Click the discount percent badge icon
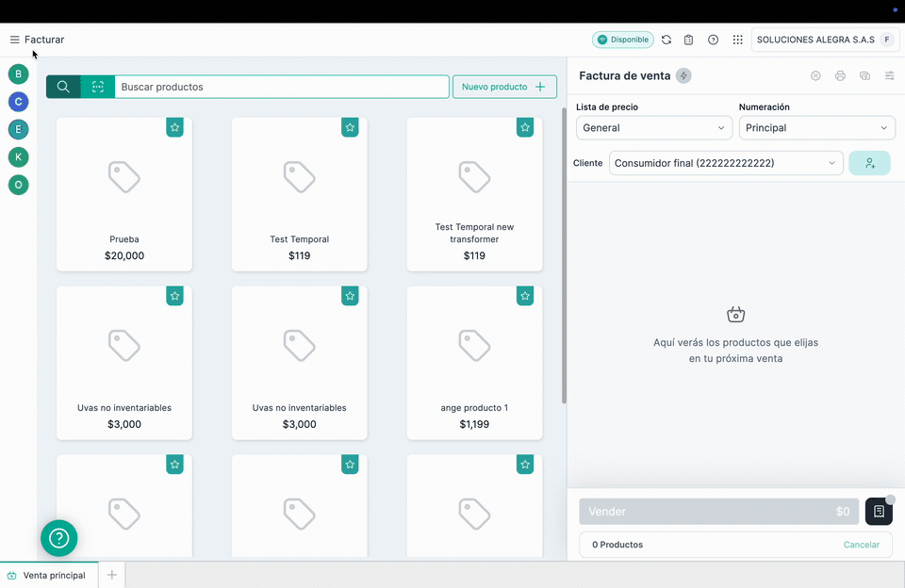Screen dimensions: 905x588 click(815, 76)
